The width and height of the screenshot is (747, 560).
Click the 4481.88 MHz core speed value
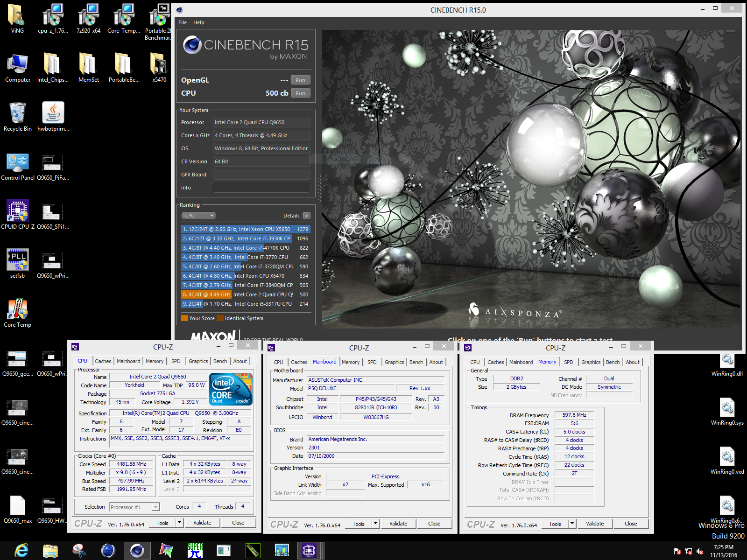(x=131, y=464)
